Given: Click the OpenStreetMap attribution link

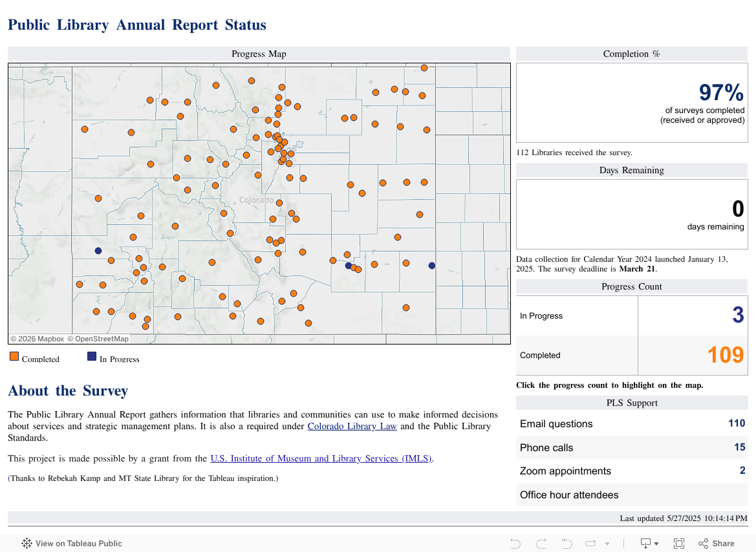Looking at the screenshot, I should point(98,339).
